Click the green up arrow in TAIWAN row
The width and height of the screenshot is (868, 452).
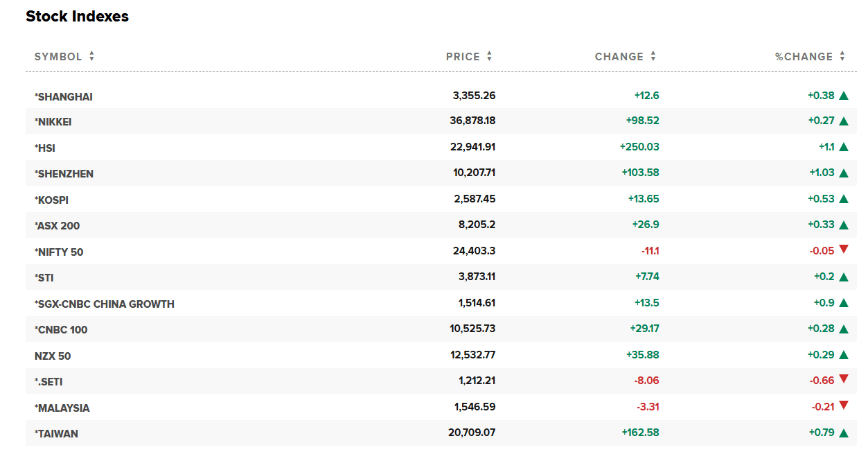[843, 433]
